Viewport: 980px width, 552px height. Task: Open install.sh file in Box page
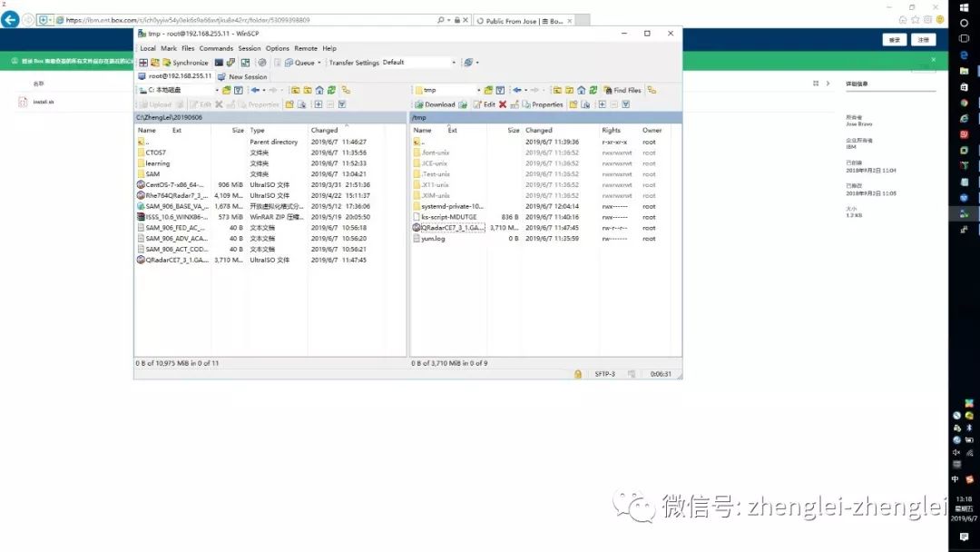tap(44, 102)
